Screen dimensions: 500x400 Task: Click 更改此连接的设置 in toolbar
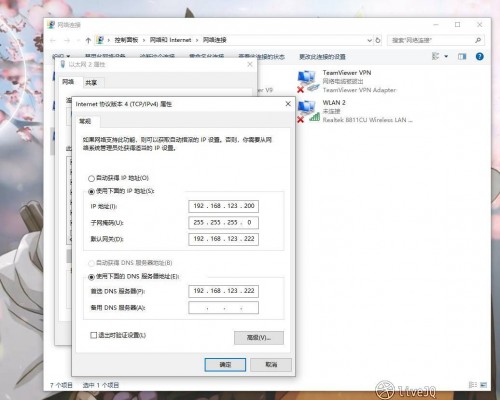point(322,57)
